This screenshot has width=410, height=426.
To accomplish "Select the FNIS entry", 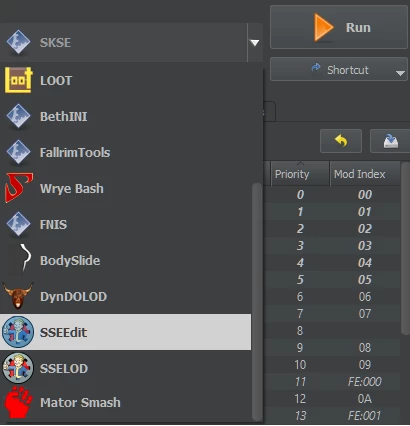I will [126, 224].
